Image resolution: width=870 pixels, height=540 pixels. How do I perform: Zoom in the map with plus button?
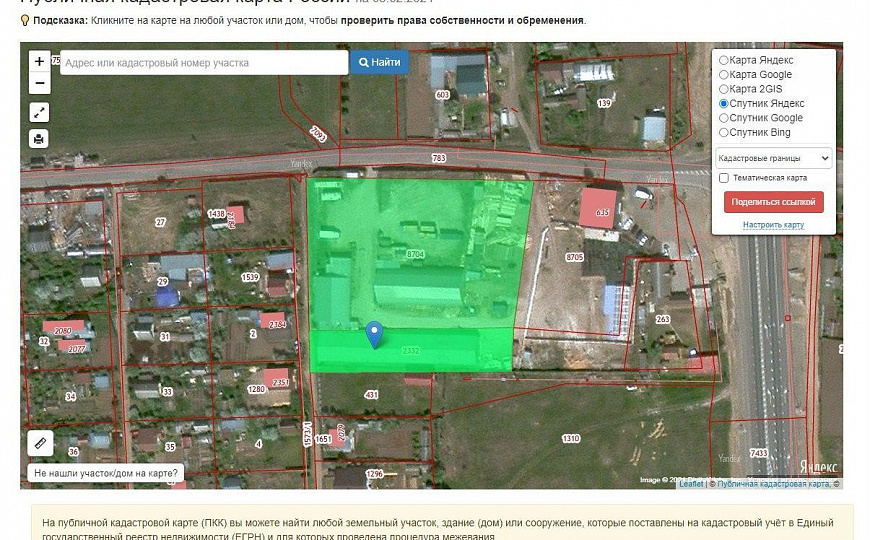[39, 62]
